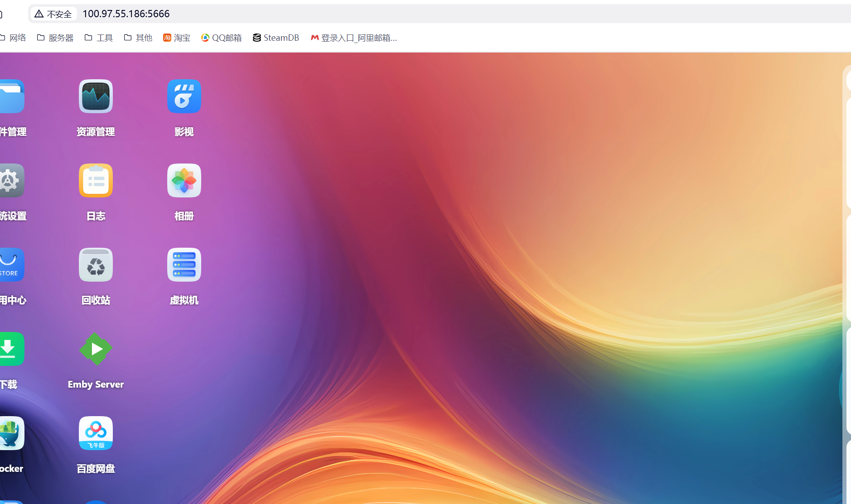Screen dimensions: 851x504
Task: Launch the 百度网盘 app
Action: coord(96,433)
